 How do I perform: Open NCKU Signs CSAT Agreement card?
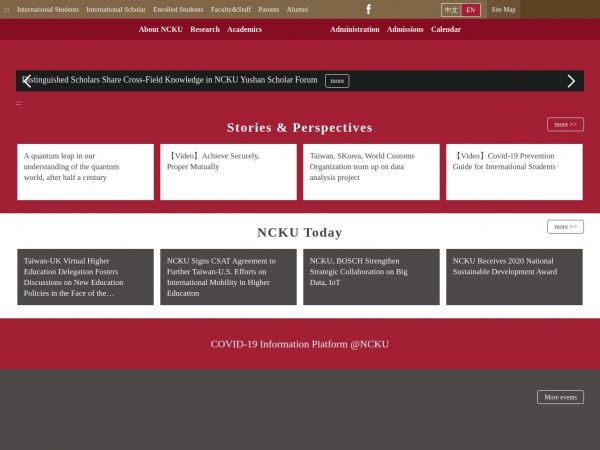pos(228,277)
